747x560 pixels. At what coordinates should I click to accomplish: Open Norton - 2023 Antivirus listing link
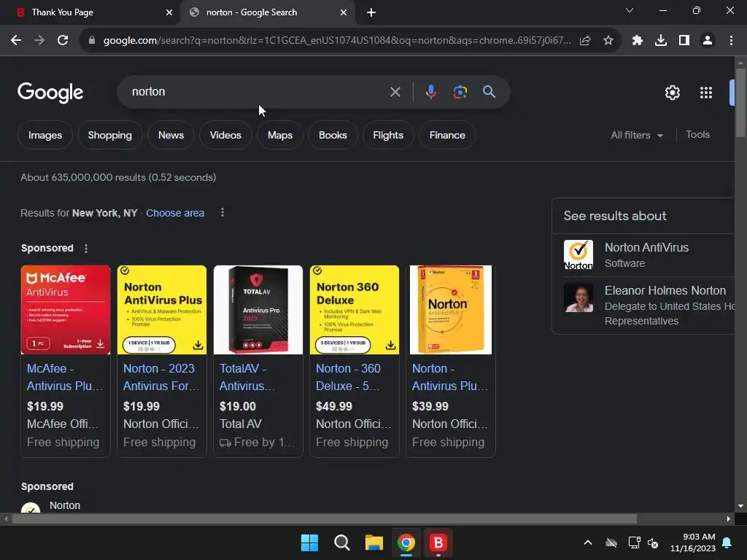pyautogui.click(x=161, y=377)
